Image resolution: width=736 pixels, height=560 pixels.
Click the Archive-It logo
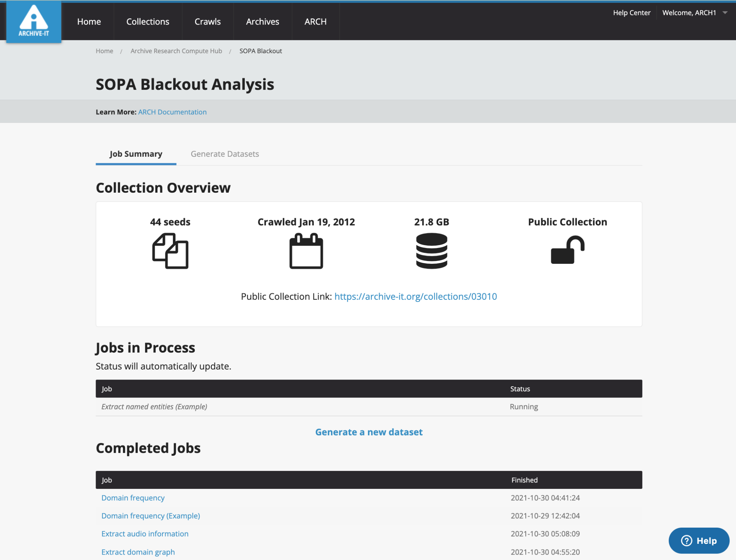(34, 22)
